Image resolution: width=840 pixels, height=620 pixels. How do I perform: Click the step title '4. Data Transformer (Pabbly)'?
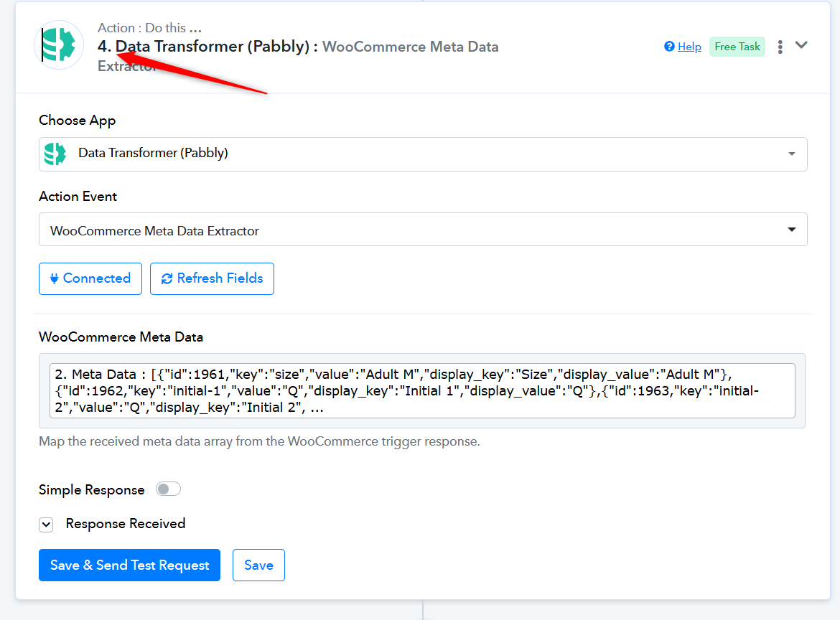point(204,47)
